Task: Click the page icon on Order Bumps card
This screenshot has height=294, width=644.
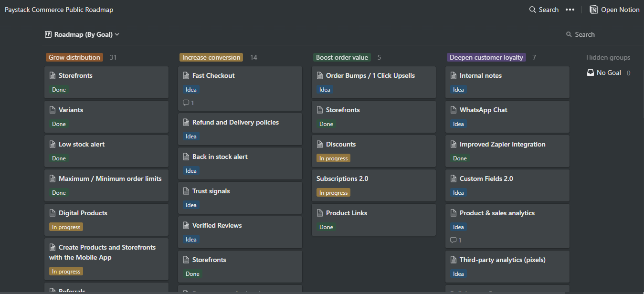Action: click(x=320, y=75)
